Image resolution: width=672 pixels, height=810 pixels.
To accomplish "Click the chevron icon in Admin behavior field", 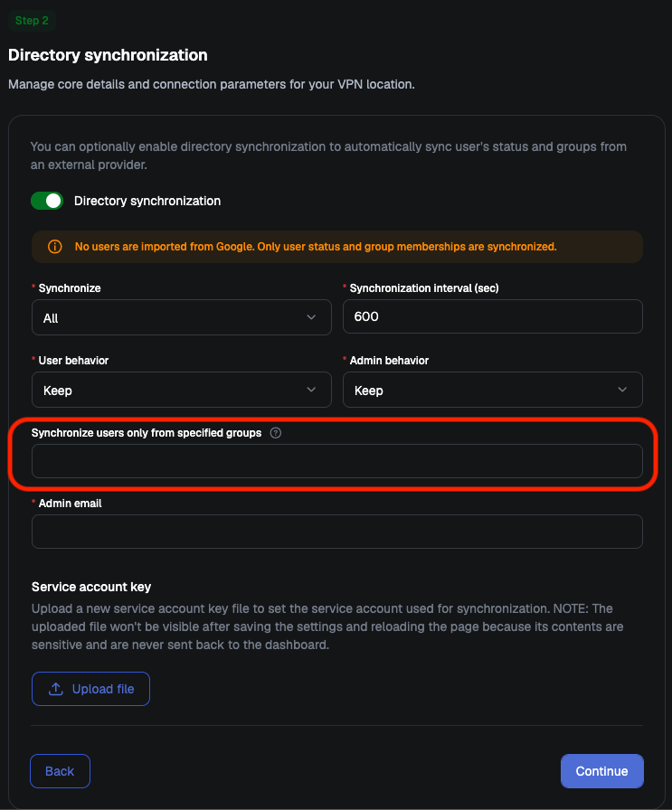I will (x=622, y=390).
